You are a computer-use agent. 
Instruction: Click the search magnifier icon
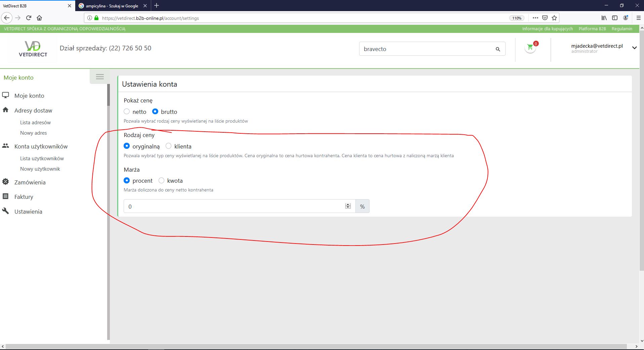pyautogui.click(x=498, y=49)
